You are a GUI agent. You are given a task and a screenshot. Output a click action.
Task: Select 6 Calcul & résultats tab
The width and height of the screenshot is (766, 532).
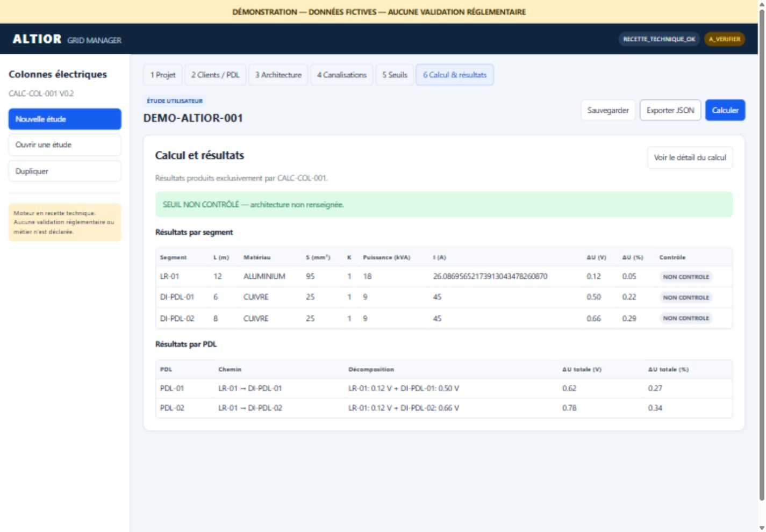[455, 75]
